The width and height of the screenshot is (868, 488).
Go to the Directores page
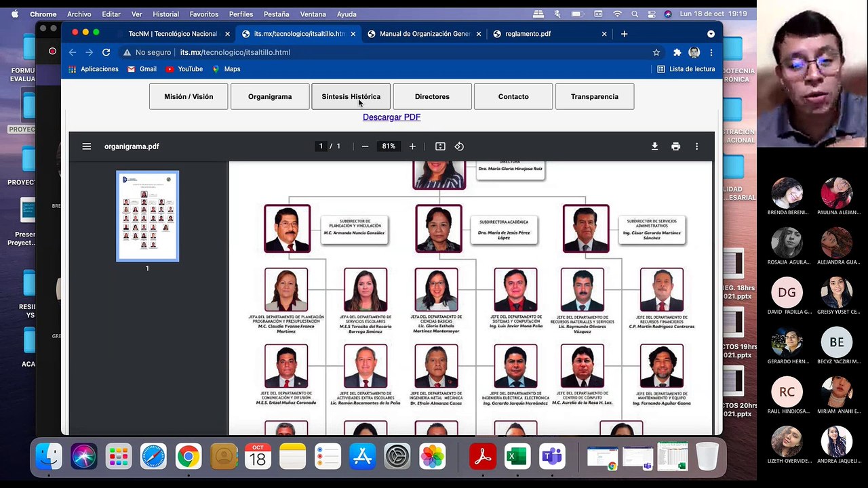tap(432, 96)
